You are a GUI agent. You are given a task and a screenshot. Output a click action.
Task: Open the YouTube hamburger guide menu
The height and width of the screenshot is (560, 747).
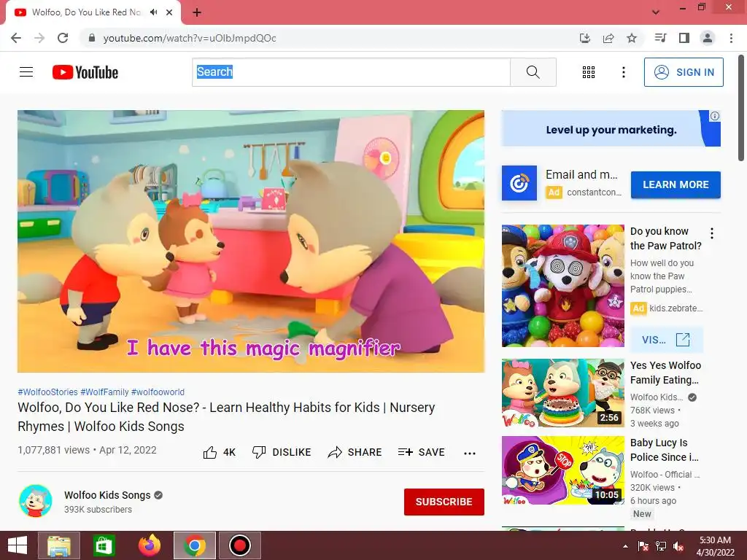point(26,72)
